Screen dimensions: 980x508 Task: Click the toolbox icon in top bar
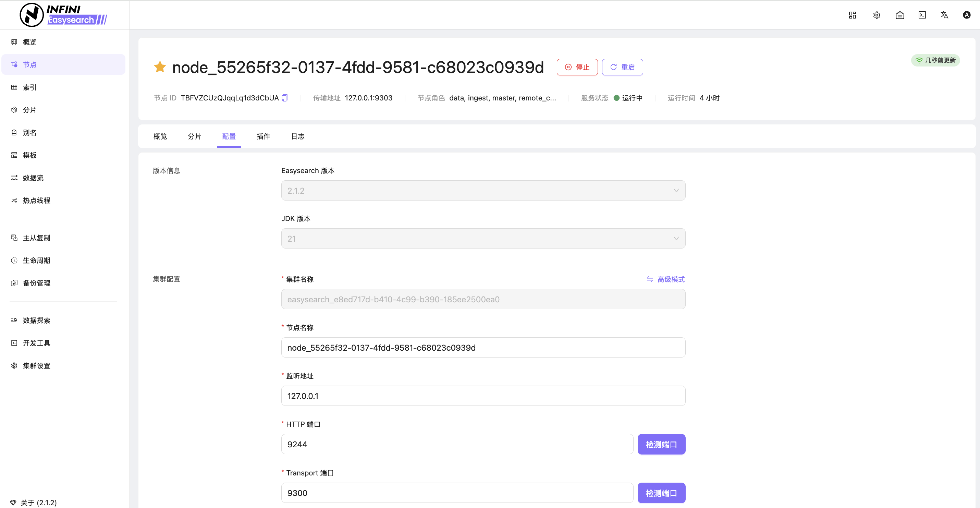900,15
